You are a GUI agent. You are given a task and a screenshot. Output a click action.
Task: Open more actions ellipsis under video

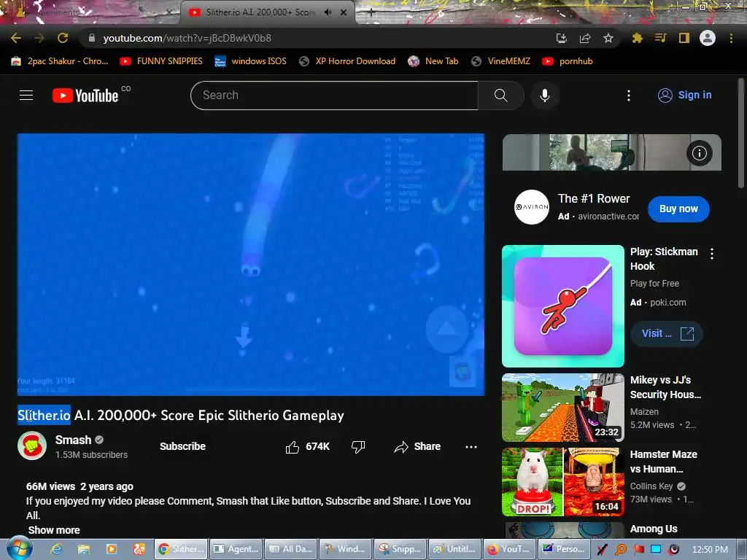pos(471,447)
